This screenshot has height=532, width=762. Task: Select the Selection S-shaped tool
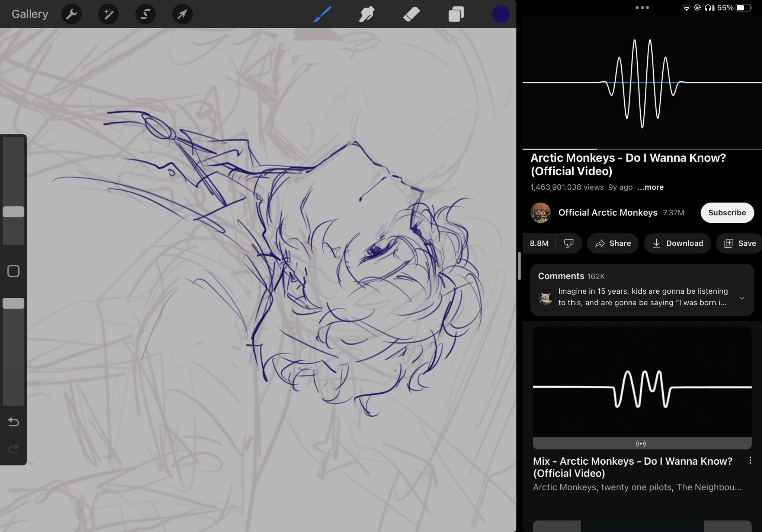click(x=145, y=14)
